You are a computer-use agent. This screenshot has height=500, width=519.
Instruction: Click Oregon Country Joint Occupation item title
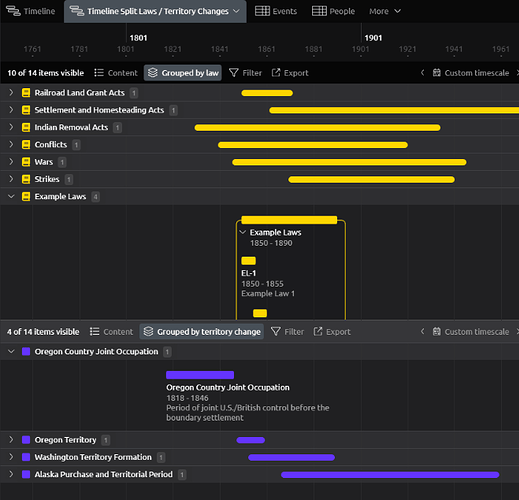[x=228, y=388]
